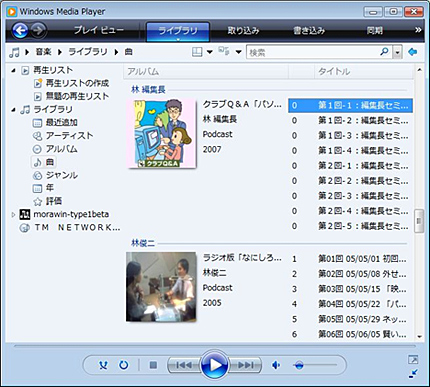
Task: Select 音楽 in the breadcrumb path
Action: tap(44, 52)
